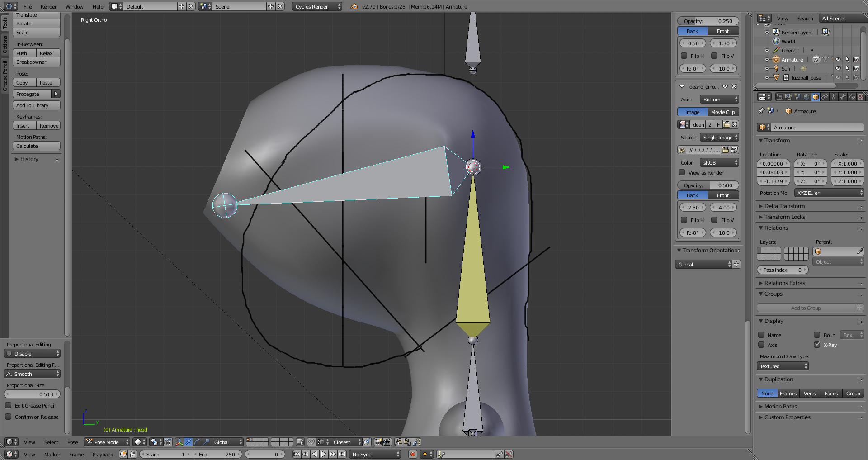Select Movie Clip as background source
This screenshot has height=460, width=868.
(723, 112)
